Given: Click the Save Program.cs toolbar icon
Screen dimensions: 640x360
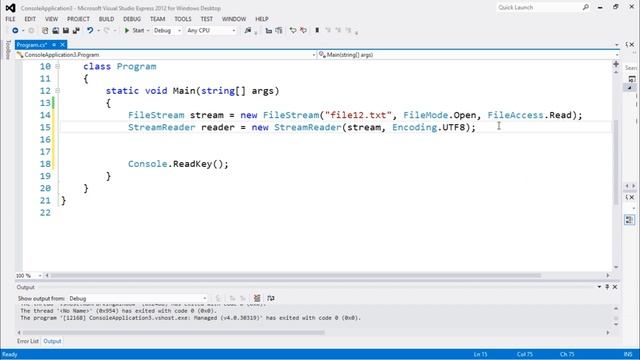Looking at the screenshot, I should [x=66, y=31].
